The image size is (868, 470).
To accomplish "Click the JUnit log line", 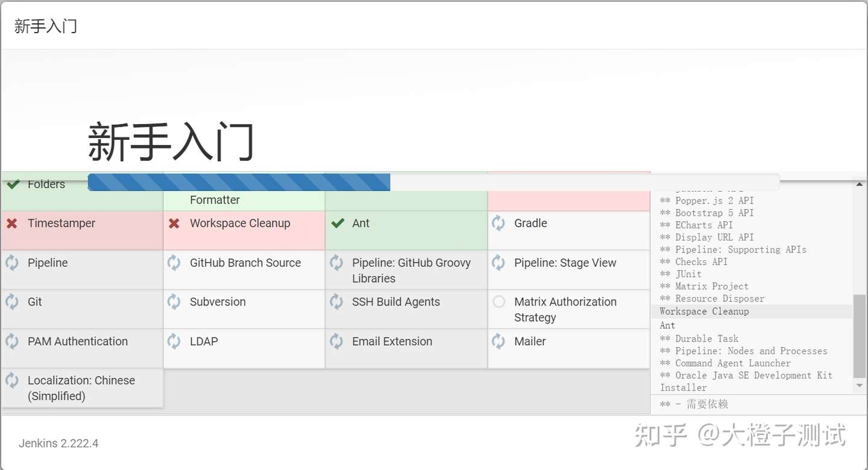I will click(x=681, y=274).
